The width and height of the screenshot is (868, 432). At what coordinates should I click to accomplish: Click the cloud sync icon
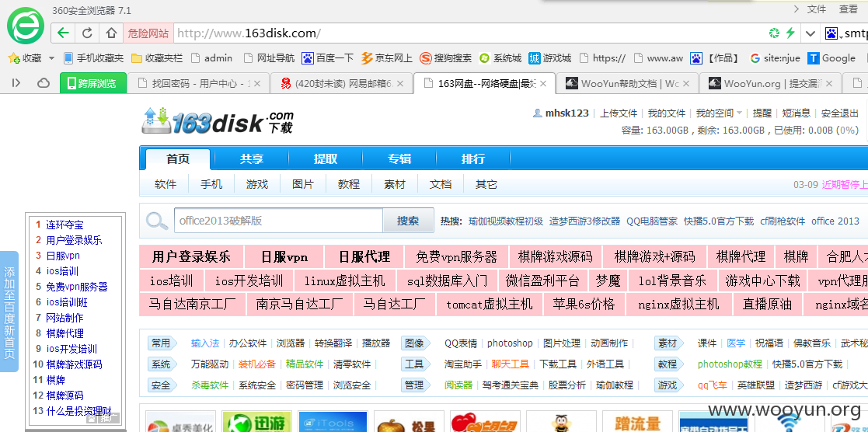pos(44,83)
